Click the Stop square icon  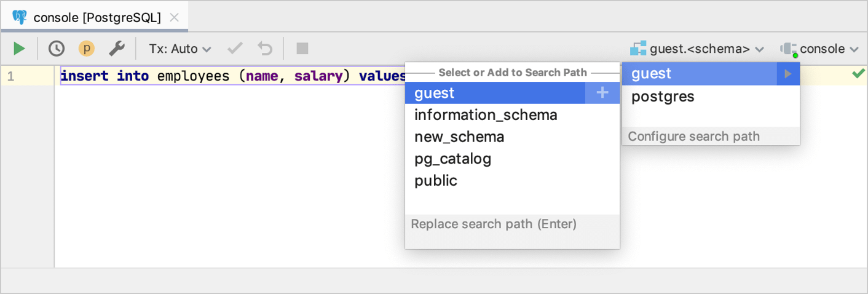coord(302,48)
